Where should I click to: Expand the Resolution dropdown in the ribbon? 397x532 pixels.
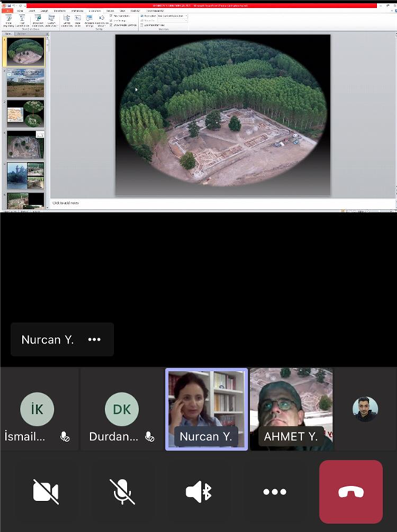click(x=172, y=16)
